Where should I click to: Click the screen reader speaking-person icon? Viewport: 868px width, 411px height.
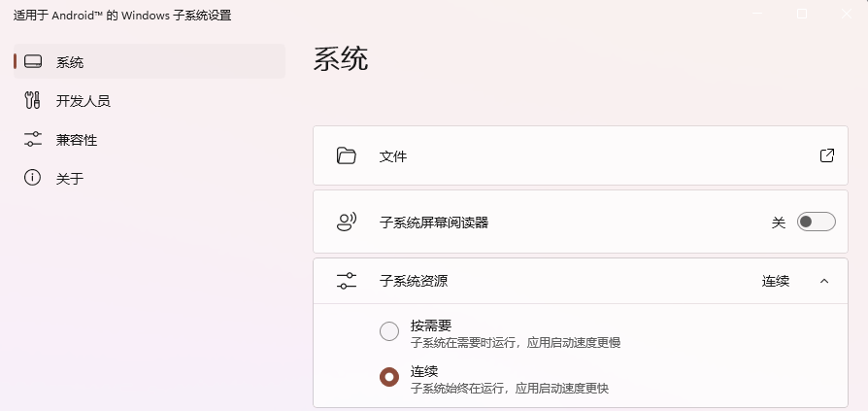coord(347,223)
